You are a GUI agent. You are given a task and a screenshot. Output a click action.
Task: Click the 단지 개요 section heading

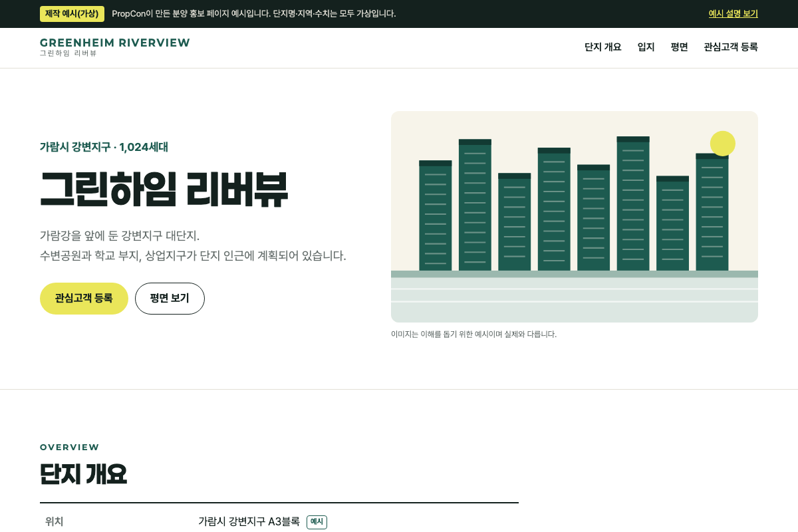click(x=83, y=474)
